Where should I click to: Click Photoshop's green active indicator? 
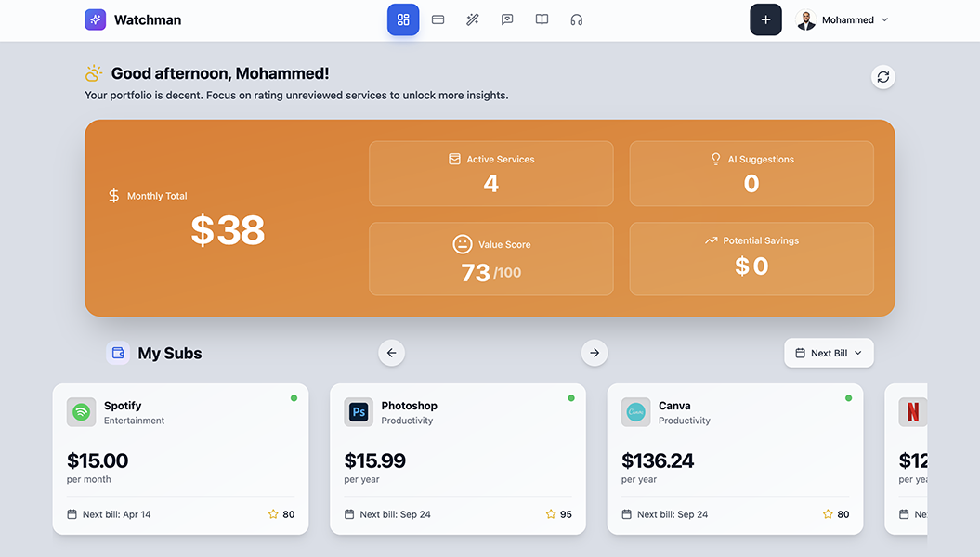pos(570,397)
